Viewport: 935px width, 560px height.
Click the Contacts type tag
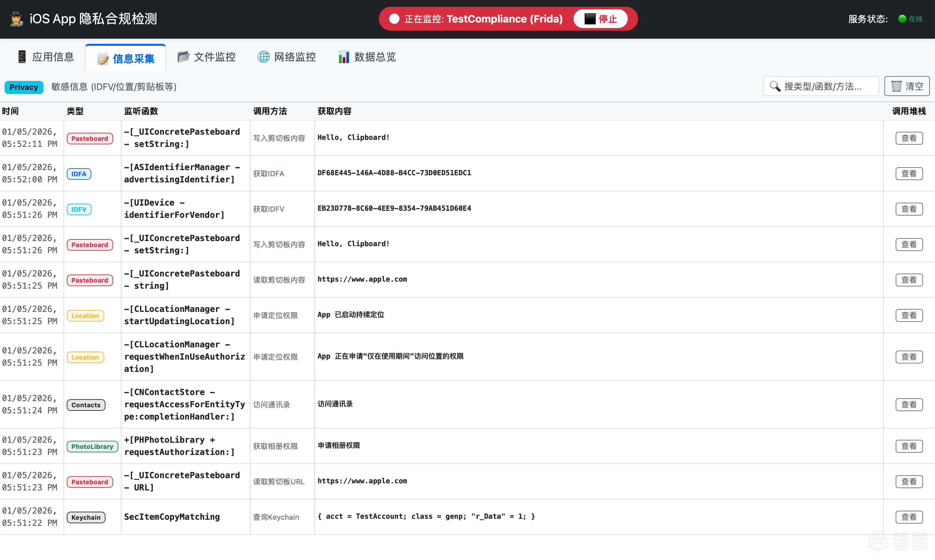coord(86,405)
